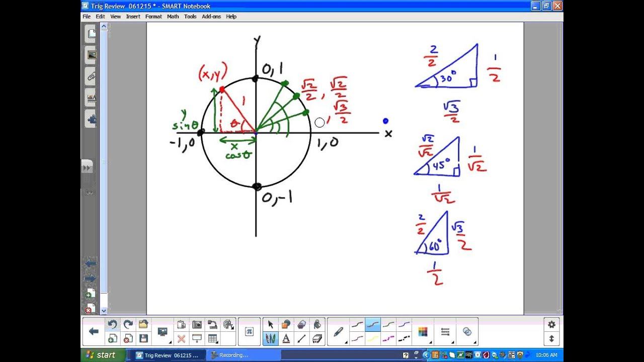Viewport: 644px width, 362px height.
Task: Pick the black dashed pen style
Action: [404, 338]
